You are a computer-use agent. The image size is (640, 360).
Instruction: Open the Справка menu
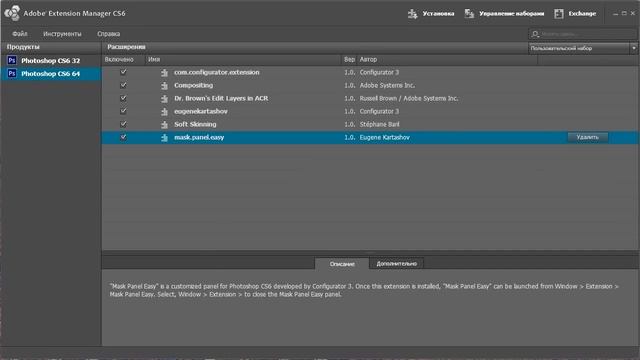[x=109, y=34]
